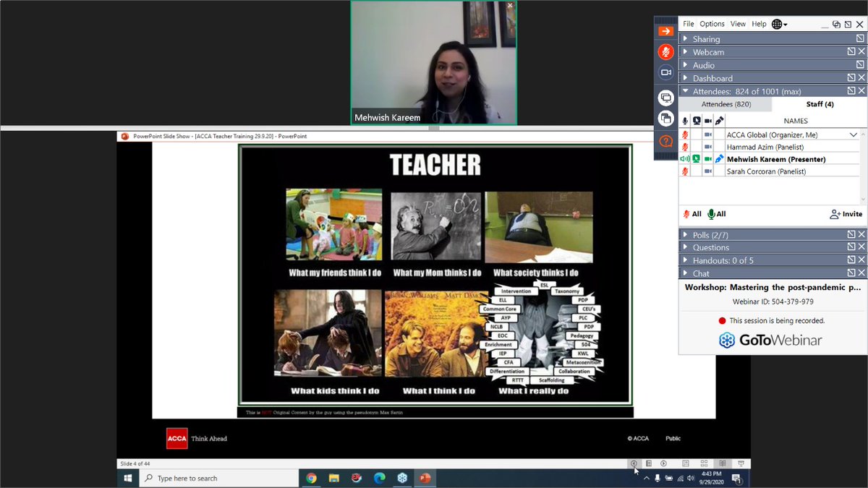Undock the Attendees pane
The image size is (868, 488).
[x=851, y=91]
